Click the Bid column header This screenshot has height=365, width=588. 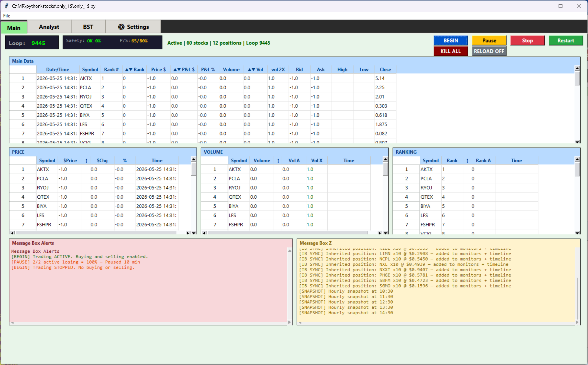pos(299,69)
